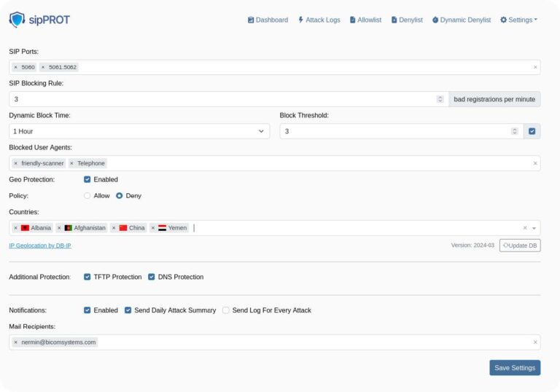Open the Dynamic Block Time dropdown
This screenshot has width=560, height=392.
click(139, 131)
